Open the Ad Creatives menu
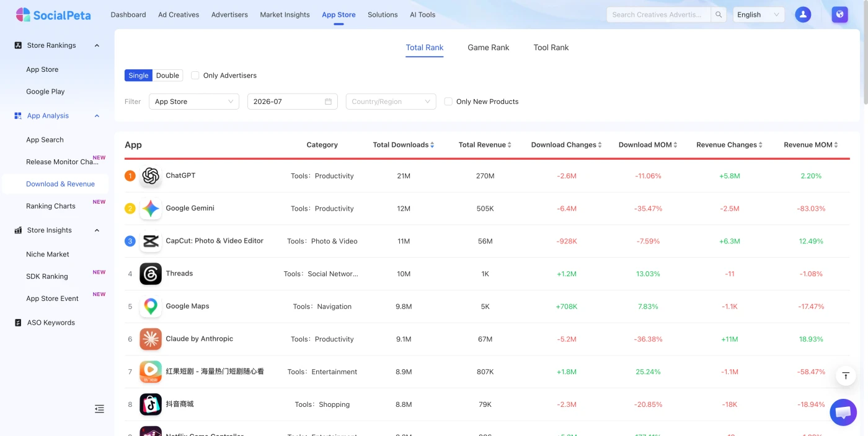868x436 pixels. coord(179,15)
